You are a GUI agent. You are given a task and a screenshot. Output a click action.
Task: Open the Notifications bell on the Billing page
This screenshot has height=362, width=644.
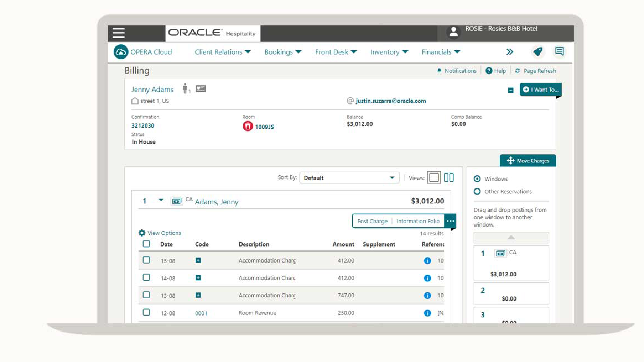point(439,71)
